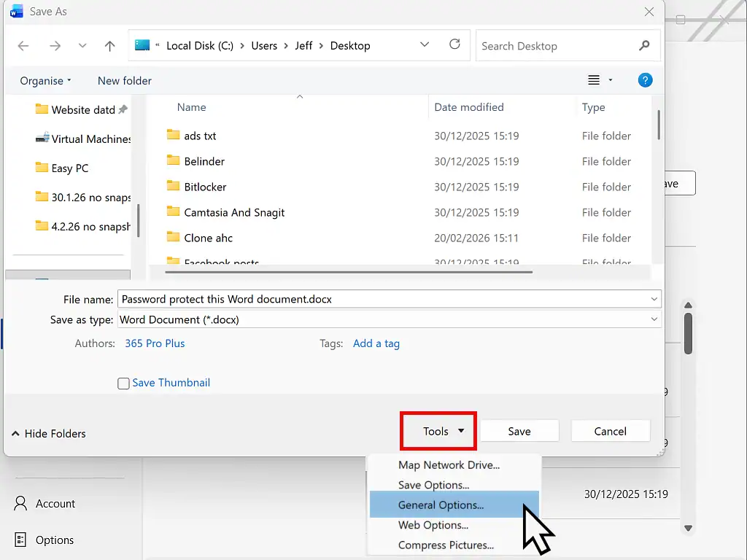This screenshot has width=747, height=560.
Task: Click the search magnifier icon
Action: 644,45
